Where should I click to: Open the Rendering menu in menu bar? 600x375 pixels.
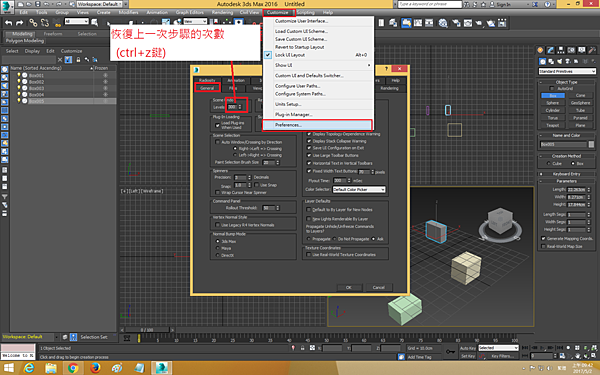(x=222, y=12)
